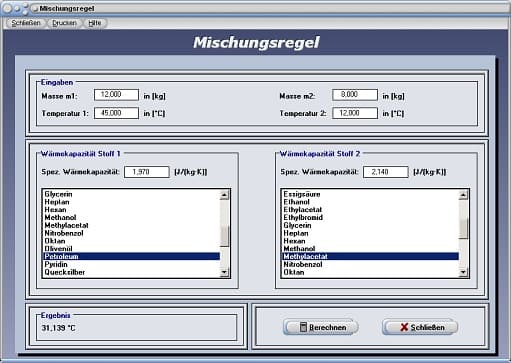Click the Temperatur 1 input field
511x363 pixels.
[x=116, y=113]
